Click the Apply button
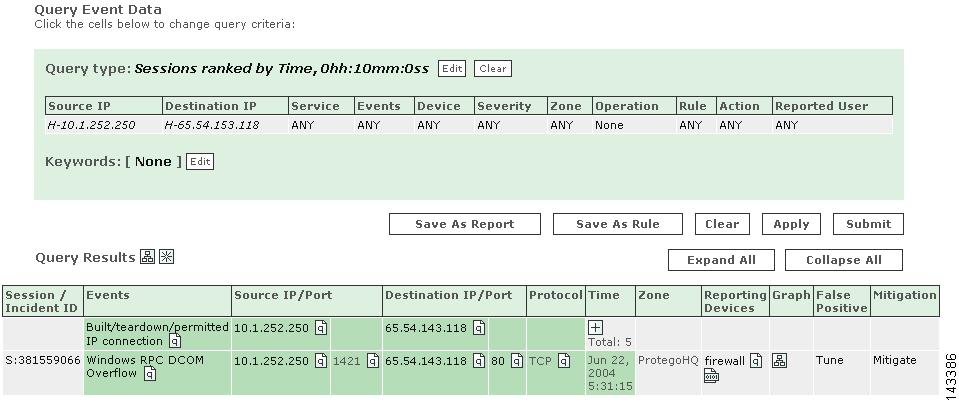 [x=791, y=224]
